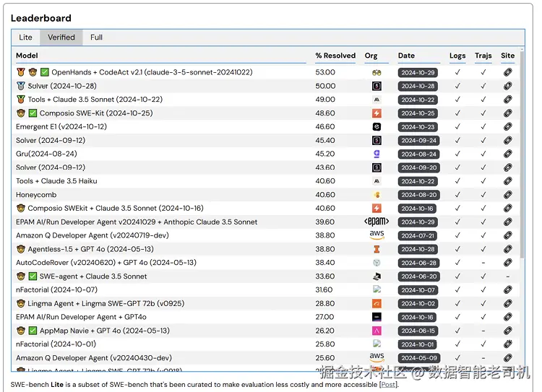Select 'nFactorial (2024-10-01)' model name

(56, 344)
